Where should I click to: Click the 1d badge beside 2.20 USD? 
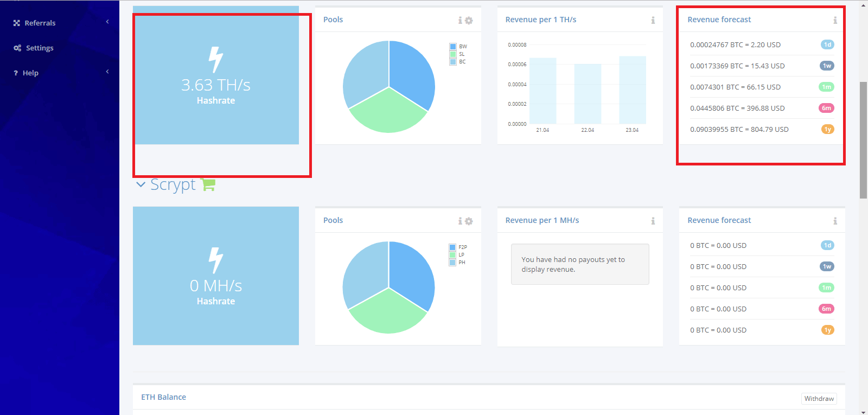tap(827, 44)
